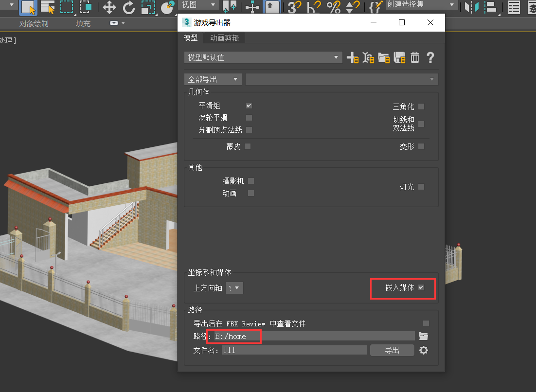Click the 导出 button

click(x=392, y=350)
